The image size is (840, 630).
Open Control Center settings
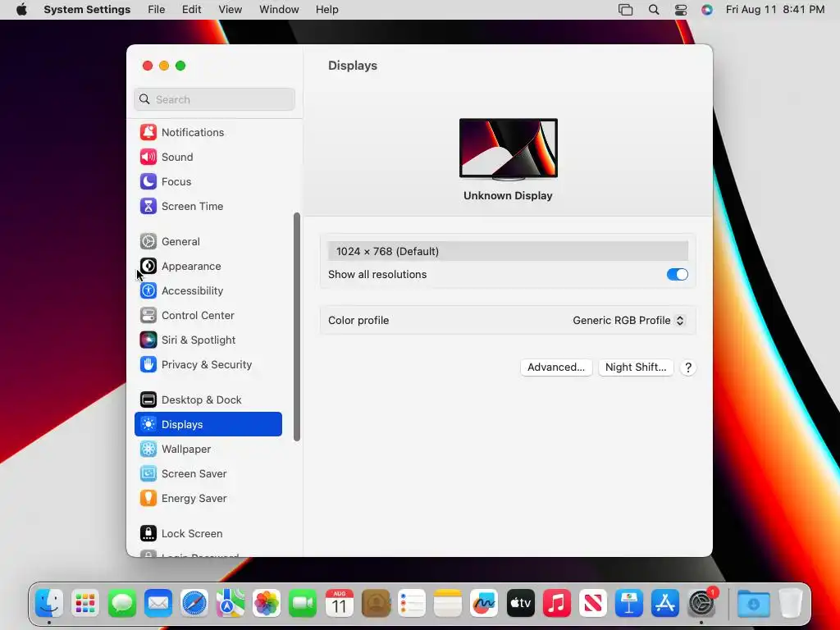(x=208, y=316)
